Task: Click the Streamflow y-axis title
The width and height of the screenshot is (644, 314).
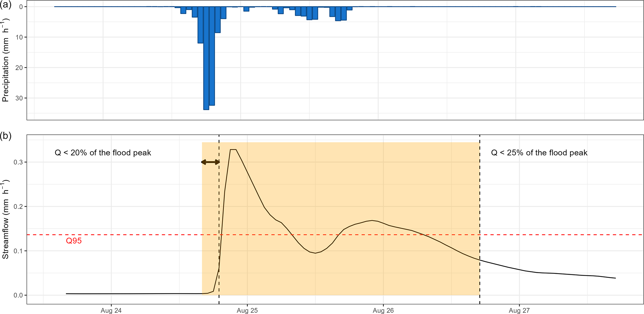Action: click(6, 219)
